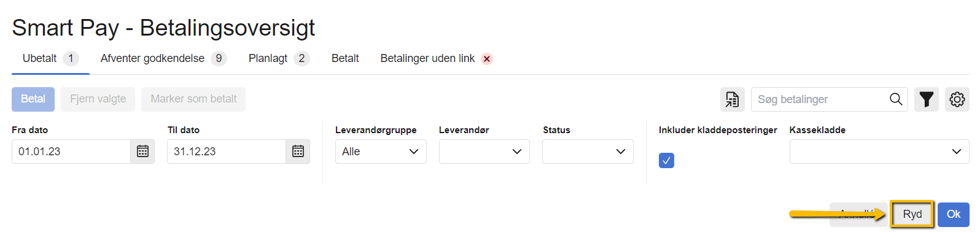
Task: Click the Ryd button
Action: coord(912,214)
